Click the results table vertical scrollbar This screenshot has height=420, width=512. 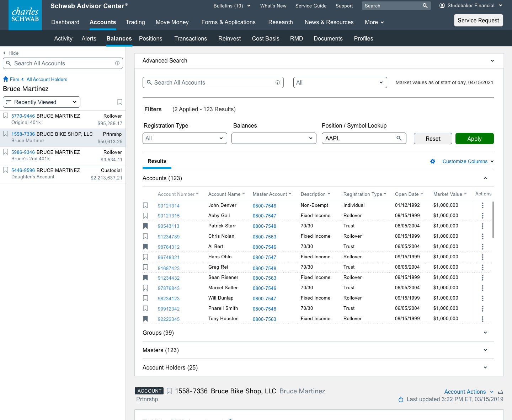[x=493, y=220]
